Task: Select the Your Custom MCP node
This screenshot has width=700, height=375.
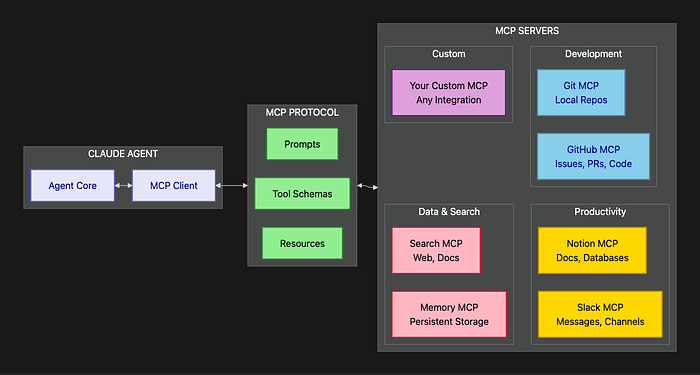Action: tap(449, 92)
